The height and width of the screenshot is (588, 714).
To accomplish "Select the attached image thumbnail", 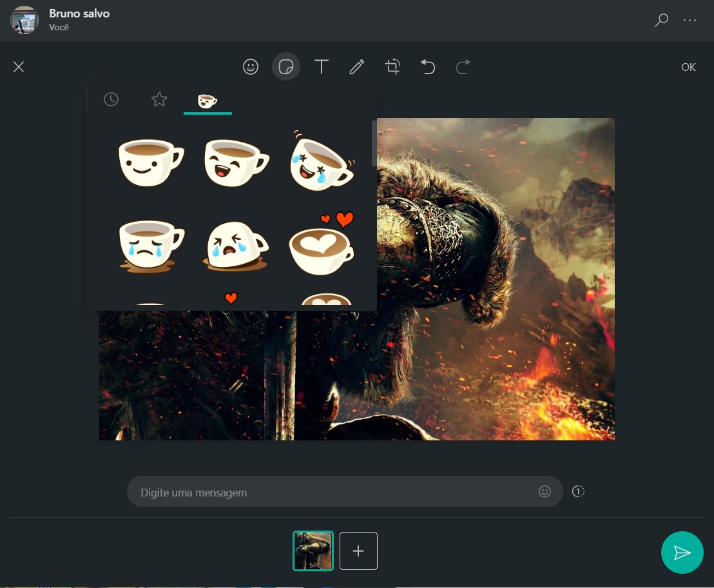I will pyautogui.click(x=313, y=551).
